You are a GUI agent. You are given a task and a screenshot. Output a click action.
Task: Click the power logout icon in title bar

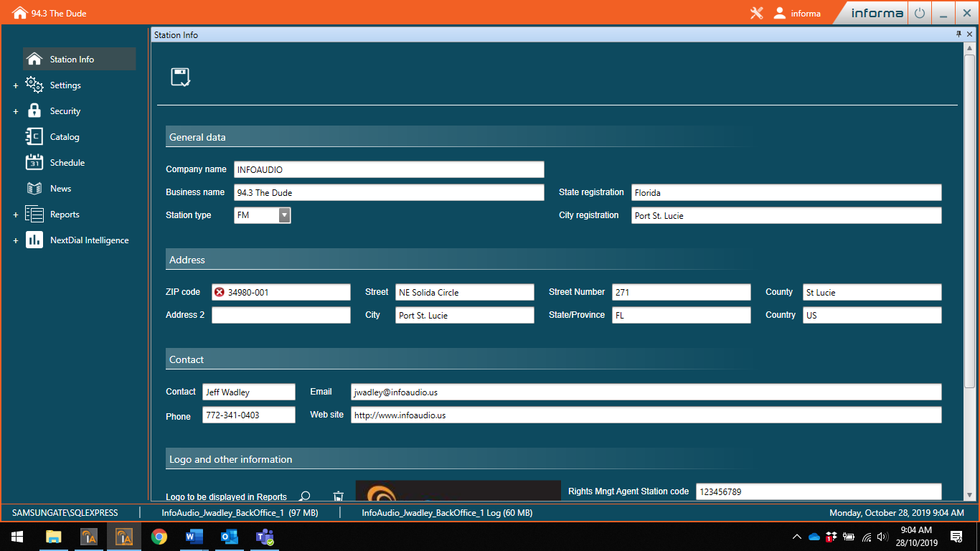coord(919,12)
